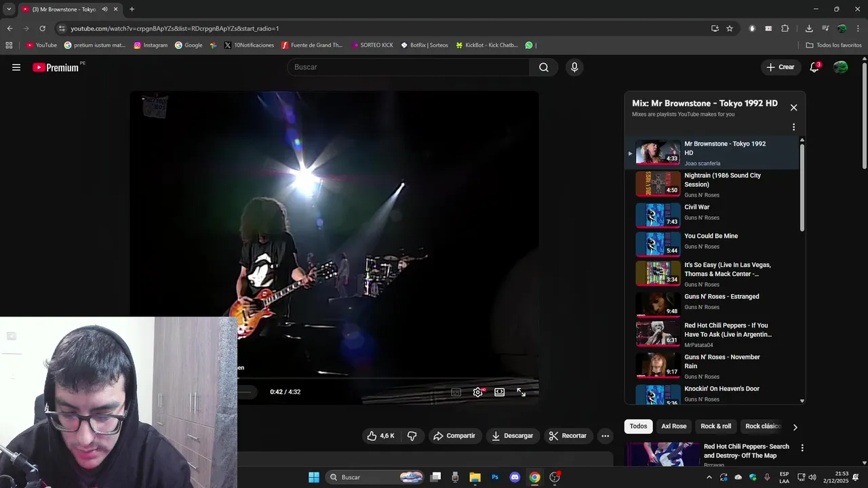Open the Instagram bookmark
Viewport: 868px width, 488px height.
point(151,45)
